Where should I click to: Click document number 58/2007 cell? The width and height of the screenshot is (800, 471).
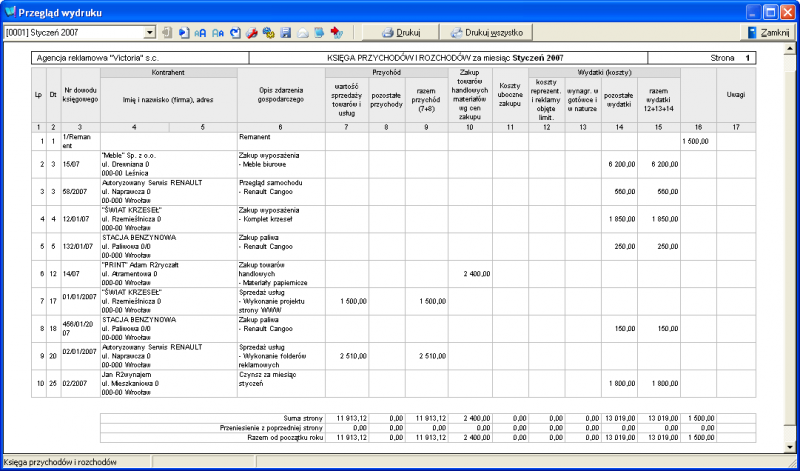pyautogui.click(x=81, y=192)
